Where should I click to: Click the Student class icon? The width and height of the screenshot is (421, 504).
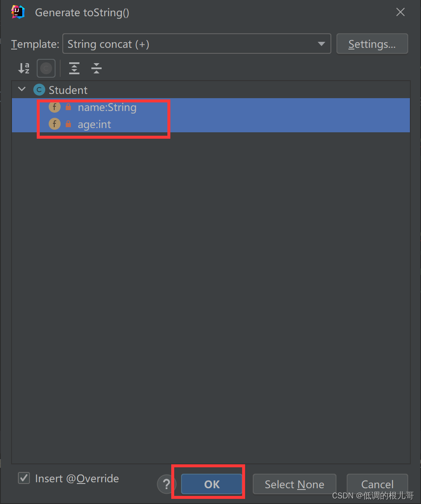39,90
